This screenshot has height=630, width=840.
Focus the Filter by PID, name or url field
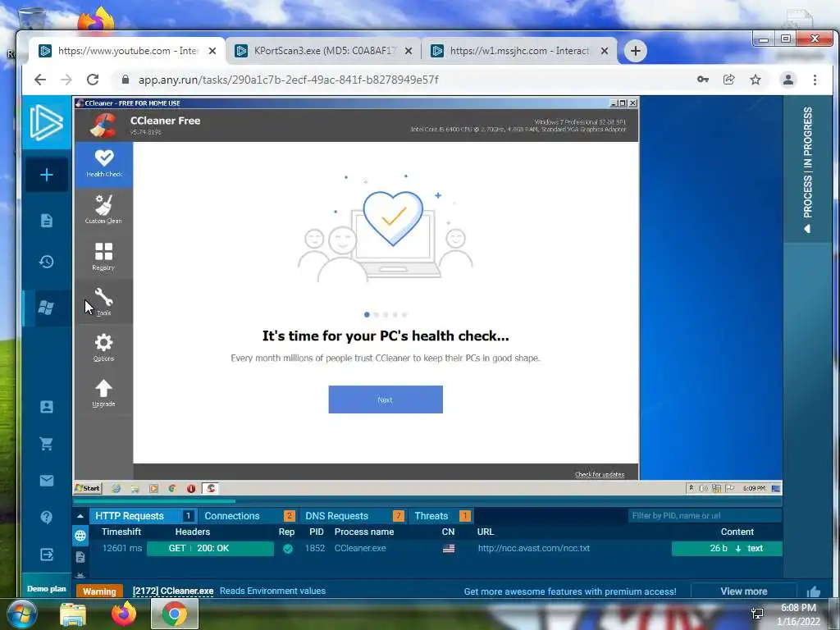coord(705,515)
